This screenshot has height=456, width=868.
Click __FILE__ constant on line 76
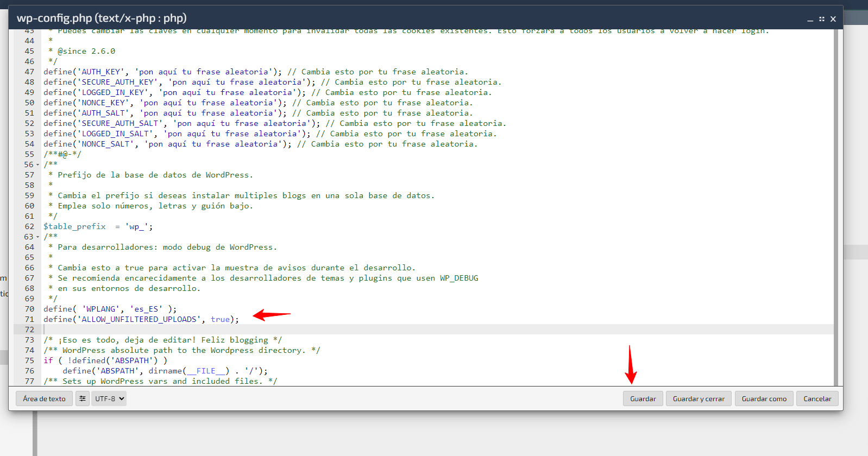[206, 371]
